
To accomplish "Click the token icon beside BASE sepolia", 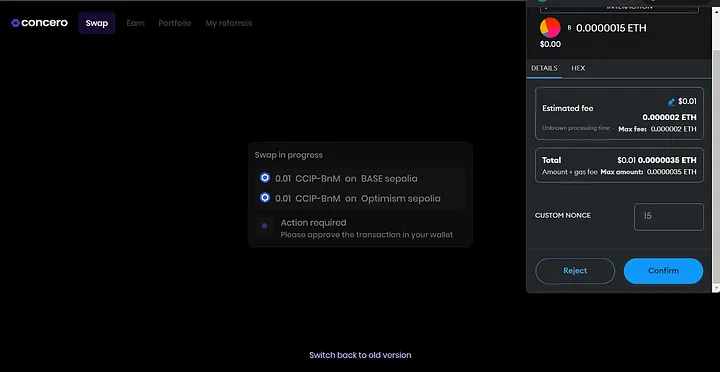I will click(x=265, y=178).
